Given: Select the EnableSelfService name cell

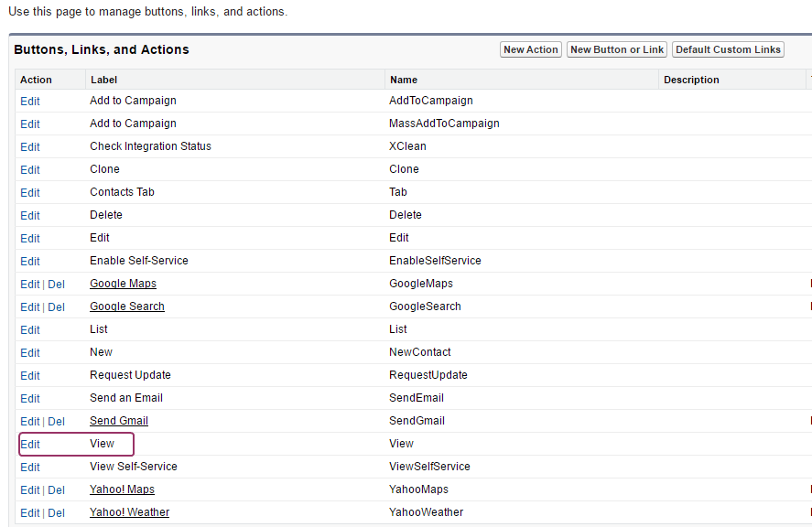Looking at the screenshot, I should 435,261.
